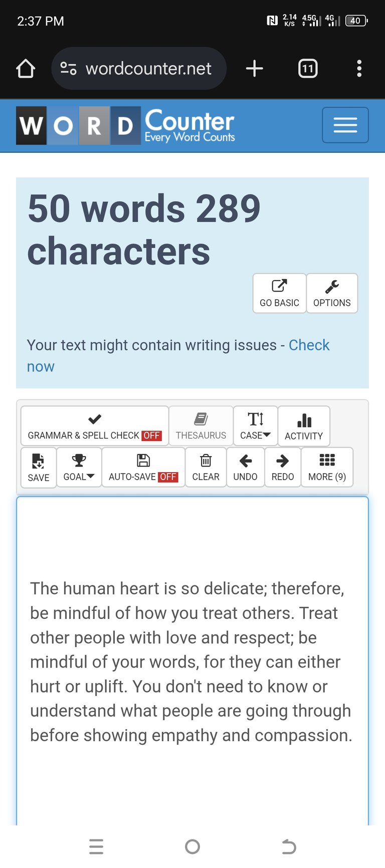The image size is (385, 868).
Task: Clear the text with trash icon
Action: click(x=206, y=467)
